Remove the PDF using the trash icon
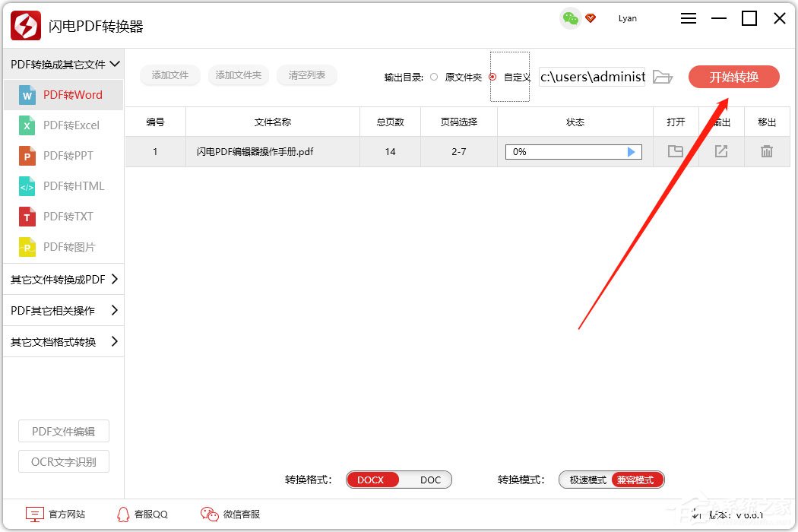 [x=767, y=151]
